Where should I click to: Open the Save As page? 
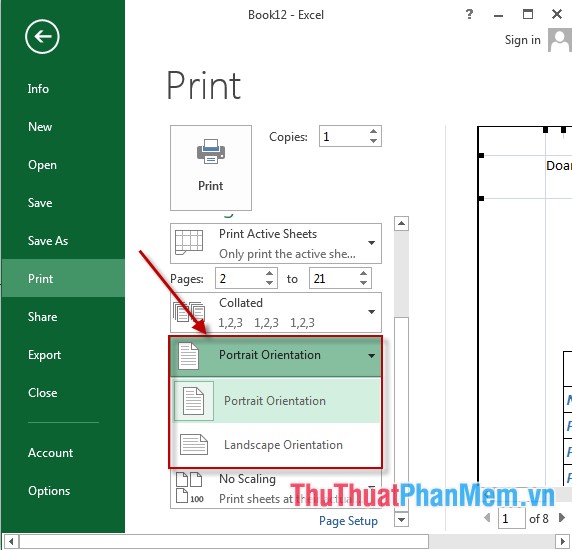coord(48,241)
